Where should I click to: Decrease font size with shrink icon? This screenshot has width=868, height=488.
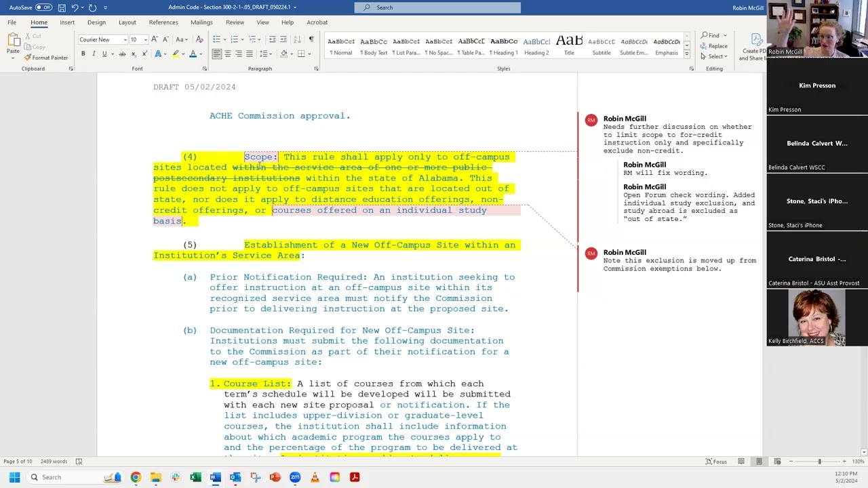tap(165, 39)
